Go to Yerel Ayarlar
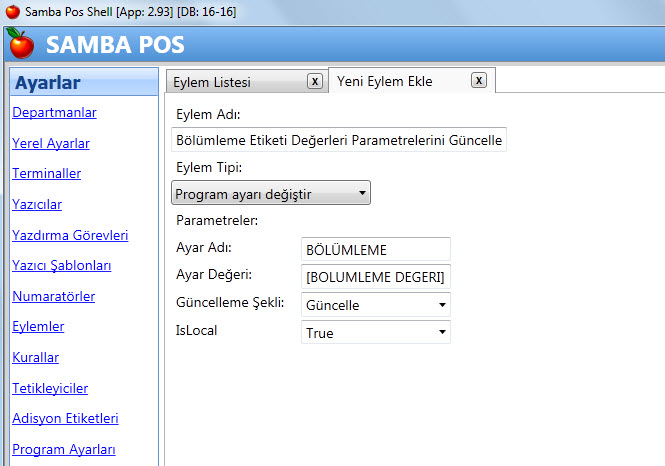665x466 pixels. pyautogui.click(x=51, y=143)
